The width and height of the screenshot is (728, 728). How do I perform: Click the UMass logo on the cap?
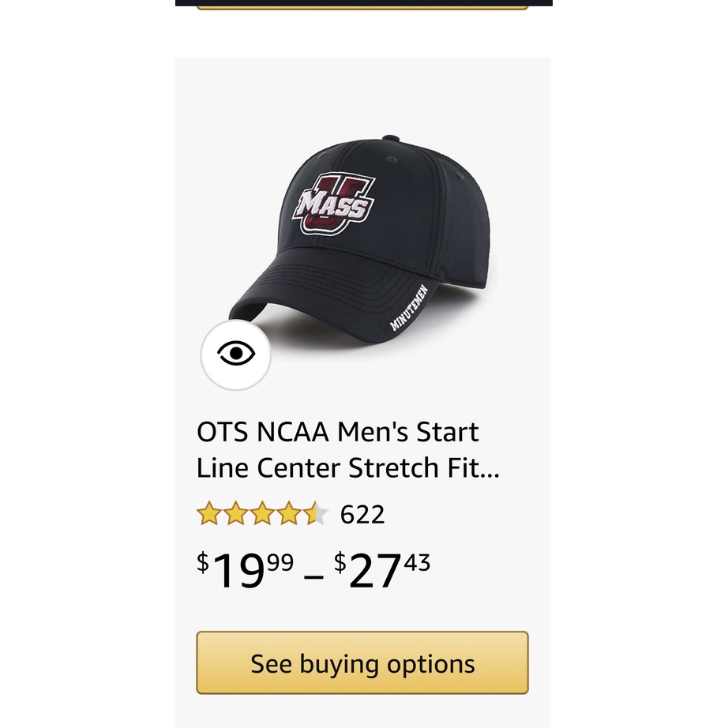click(x=333, y=205)
